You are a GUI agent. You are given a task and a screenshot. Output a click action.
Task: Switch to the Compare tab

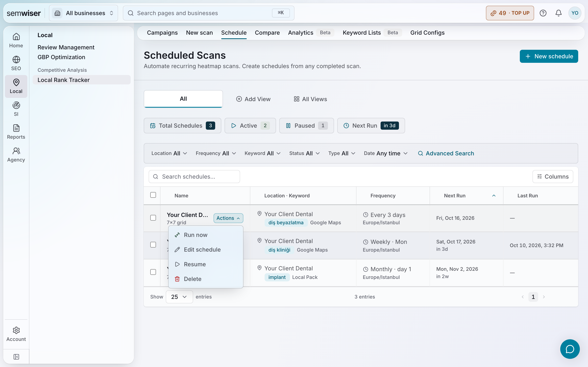pos(267,33)
